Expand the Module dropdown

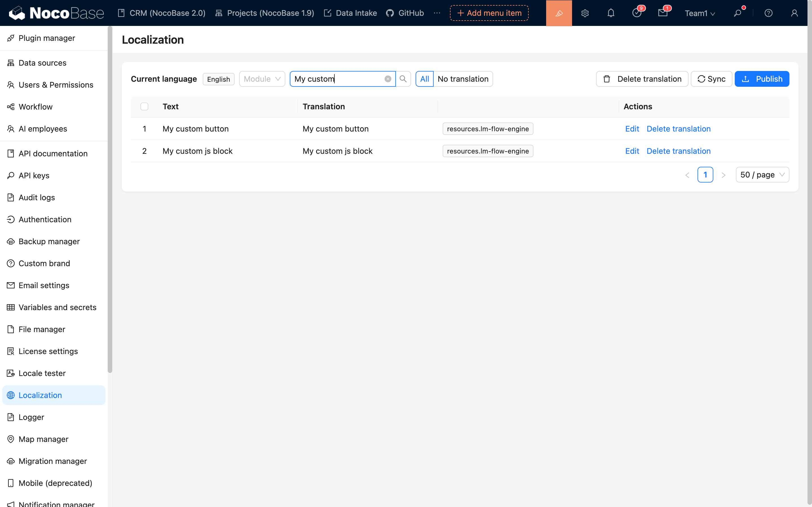tap(262, 79)
